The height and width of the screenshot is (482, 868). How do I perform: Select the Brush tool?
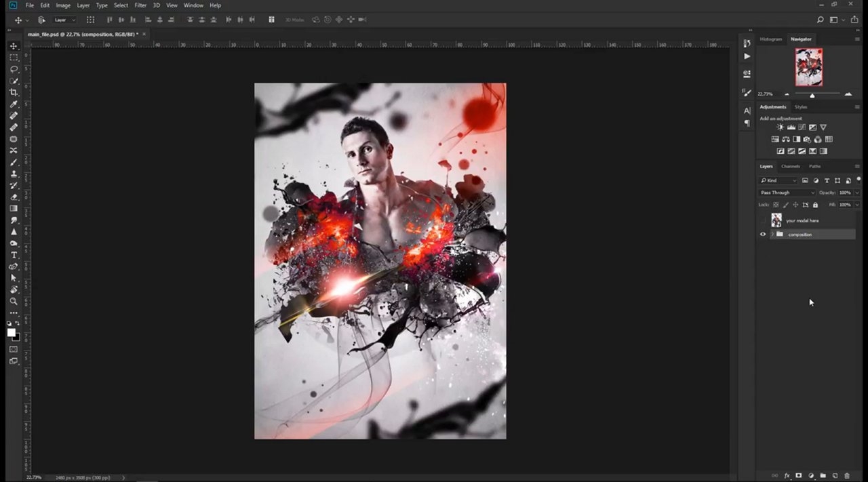coord(14,162)
